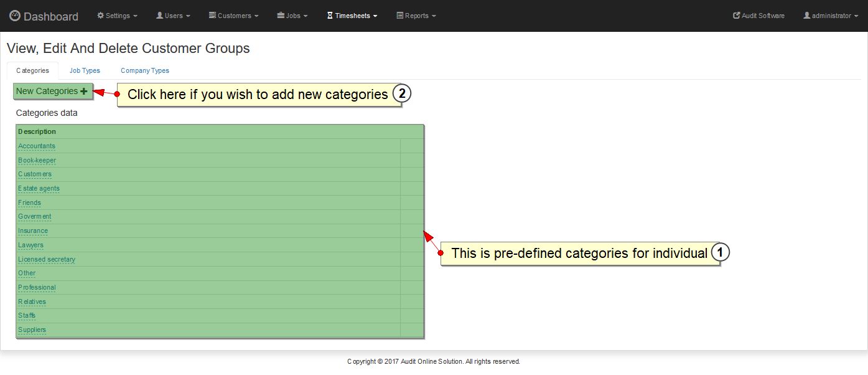
Task: Click the Settings gear icon
Action: (101, 16)
